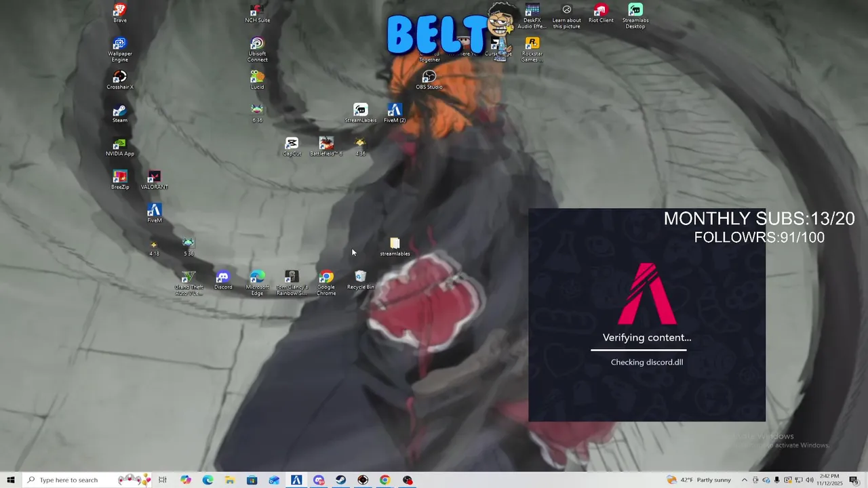Launch VALORANT from the desktop
This screenshot has width=868, height=488.
pyautogui.click(x=154, y=180)
